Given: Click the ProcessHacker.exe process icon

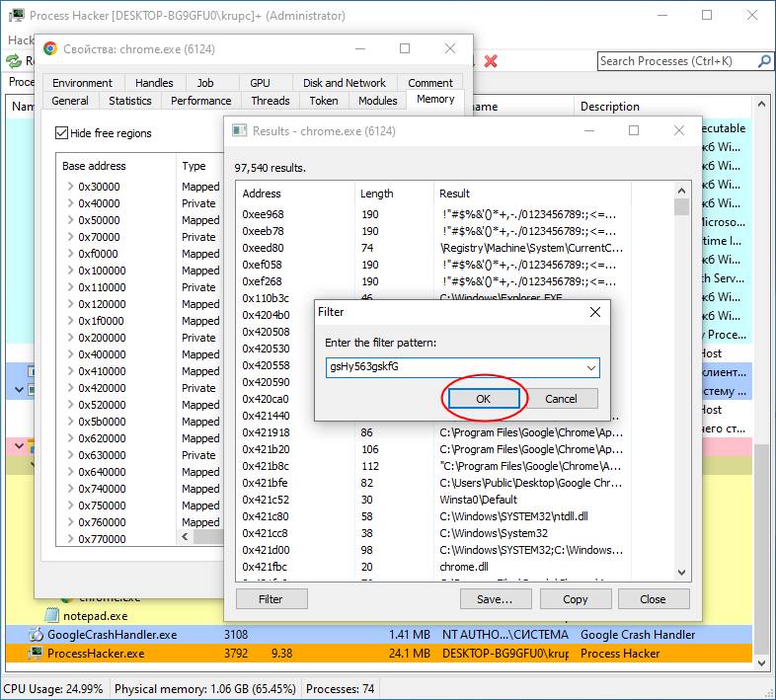Looking at the screenshot, I should click(x=36, y=653).
